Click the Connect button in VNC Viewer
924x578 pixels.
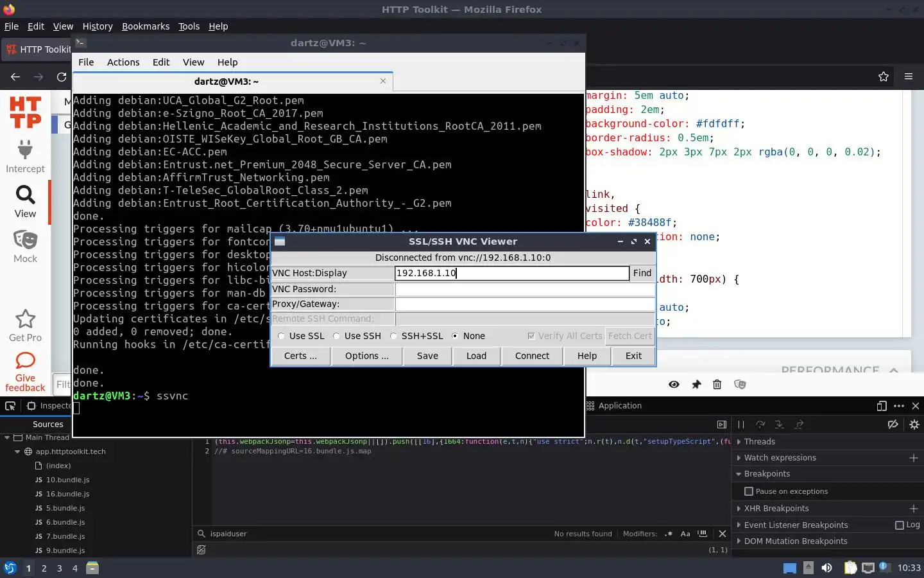coord(532,356)
